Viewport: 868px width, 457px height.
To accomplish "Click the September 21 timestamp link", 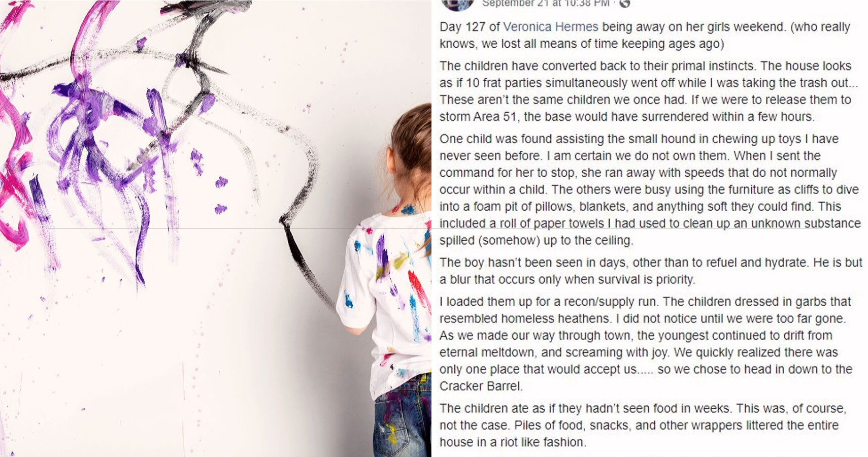I will [x=546, y=4].
